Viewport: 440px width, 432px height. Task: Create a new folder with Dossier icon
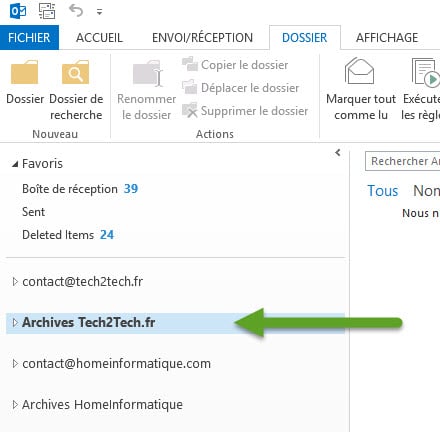25,72
